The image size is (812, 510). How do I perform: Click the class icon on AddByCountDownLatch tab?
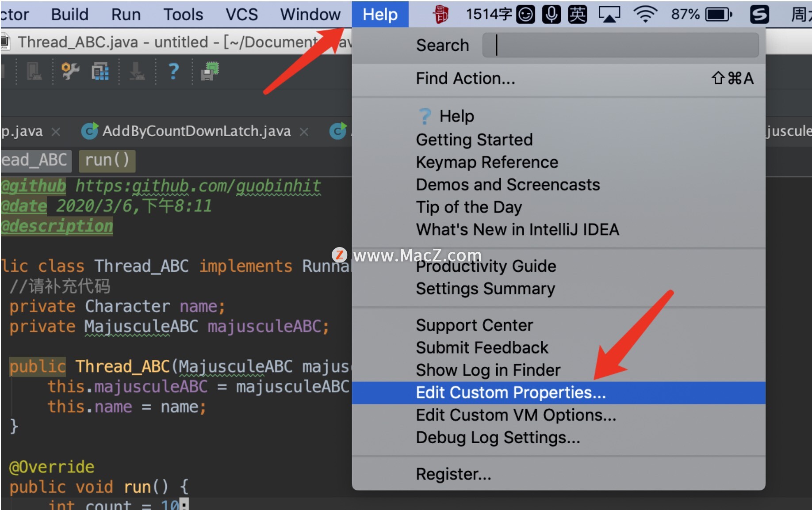pyautogui.click(x=90, y=131)
